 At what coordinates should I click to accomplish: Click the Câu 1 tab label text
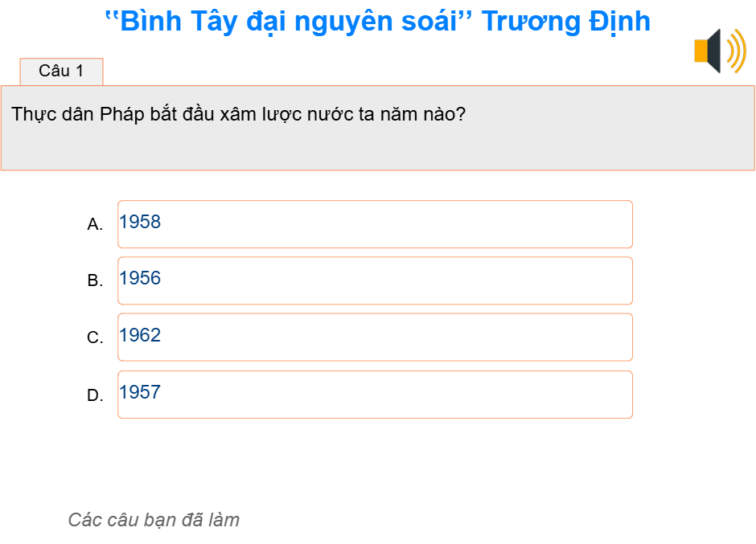(63, 71)
